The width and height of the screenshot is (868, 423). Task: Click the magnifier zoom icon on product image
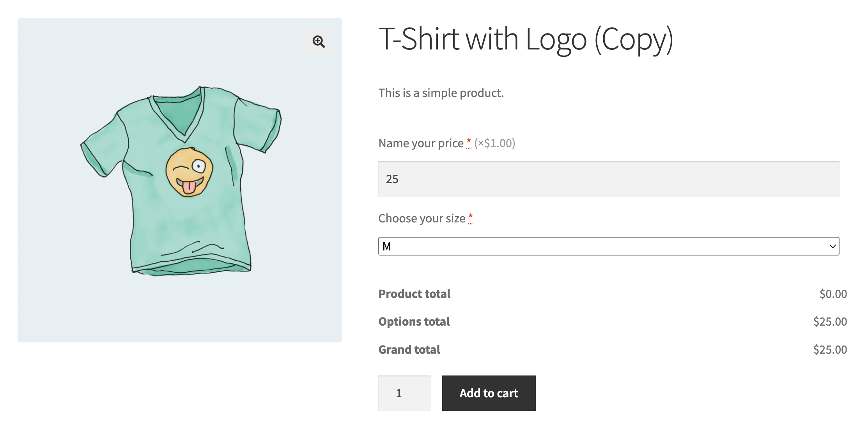tap(319, 41)
